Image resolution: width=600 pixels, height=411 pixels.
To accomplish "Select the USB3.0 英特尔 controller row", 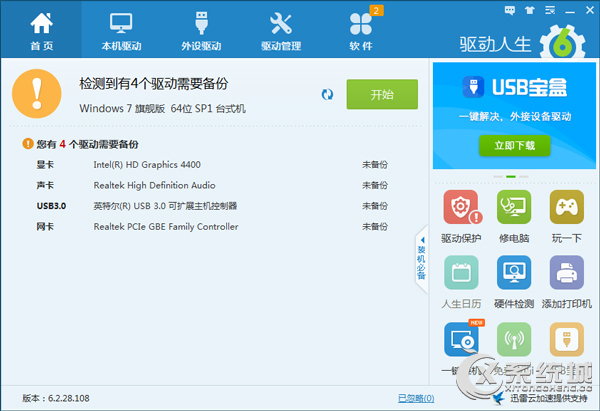I will click(x=212, y=206).
